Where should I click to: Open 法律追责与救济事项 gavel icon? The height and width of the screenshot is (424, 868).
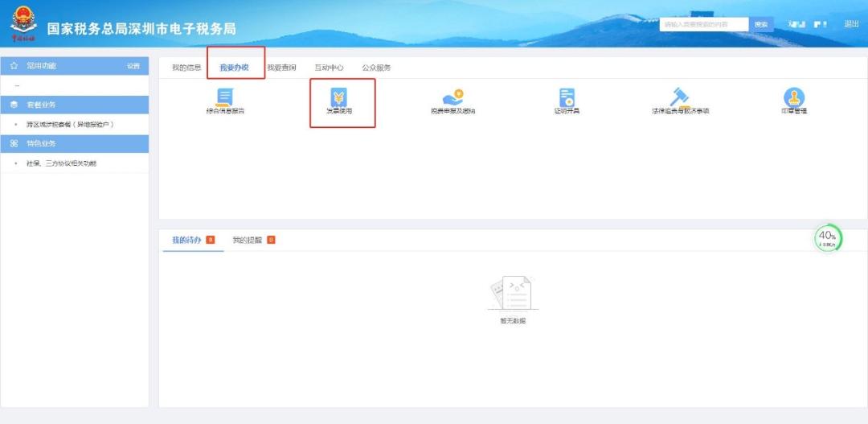(680, 97)
